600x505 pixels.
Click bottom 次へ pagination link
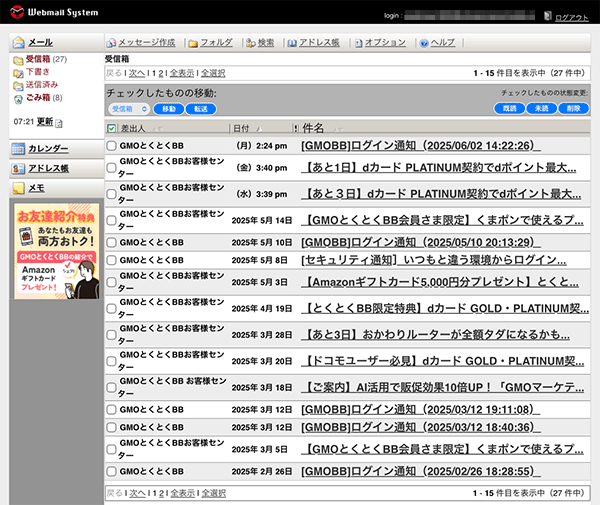137,493
